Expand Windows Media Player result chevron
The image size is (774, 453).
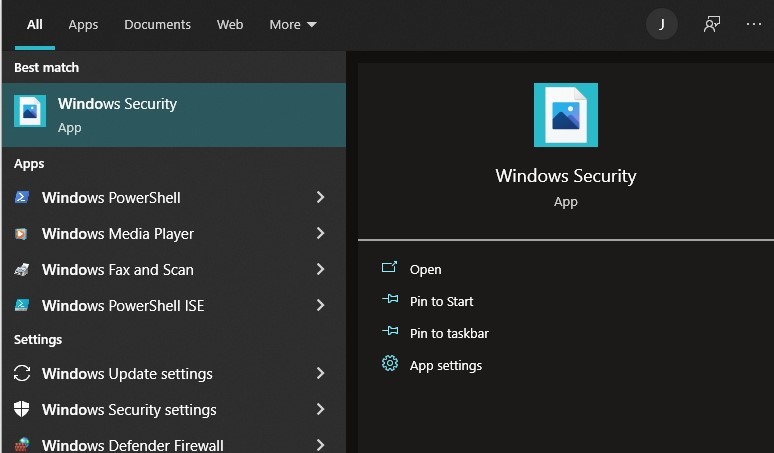click(320, 233)
